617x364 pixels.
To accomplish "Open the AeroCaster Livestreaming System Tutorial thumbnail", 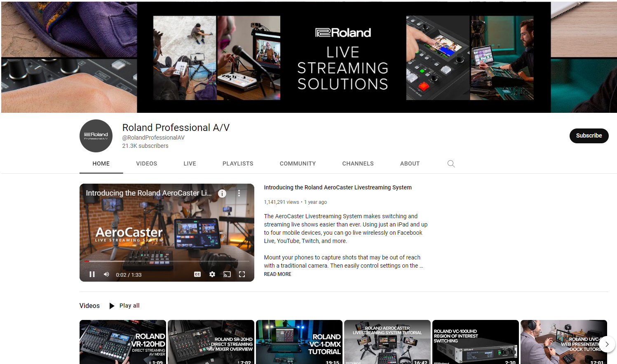I will click(x=387, y=342).
